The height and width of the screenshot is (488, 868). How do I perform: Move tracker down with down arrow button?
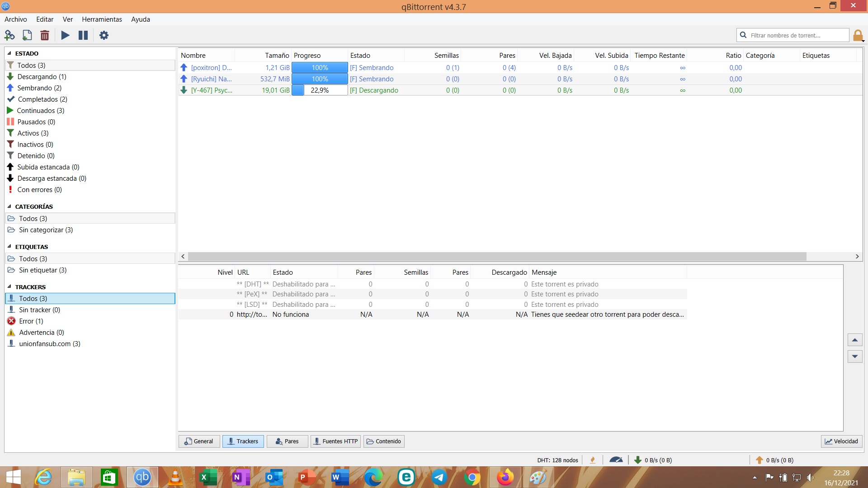tap(855, 357)
